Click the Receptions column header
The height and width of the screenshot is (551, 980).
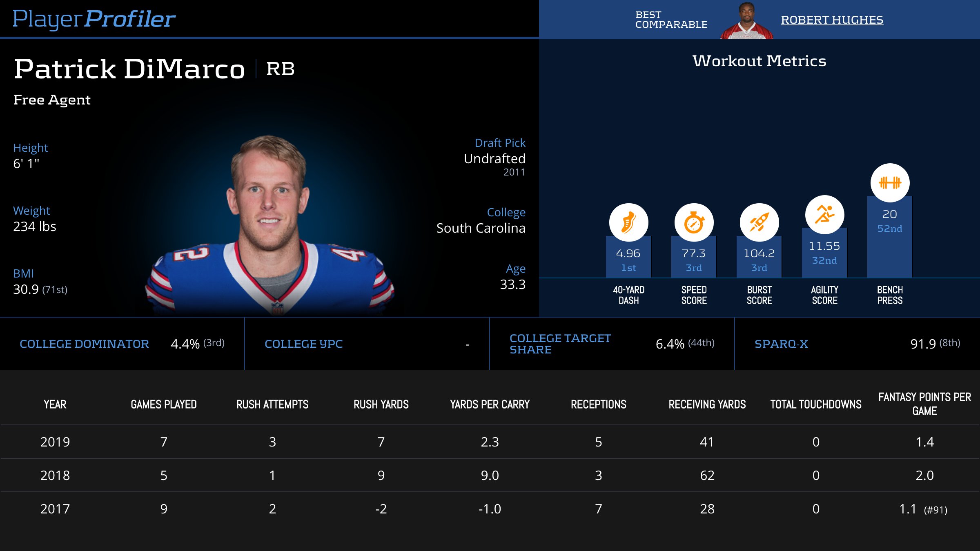click(598, 404)
